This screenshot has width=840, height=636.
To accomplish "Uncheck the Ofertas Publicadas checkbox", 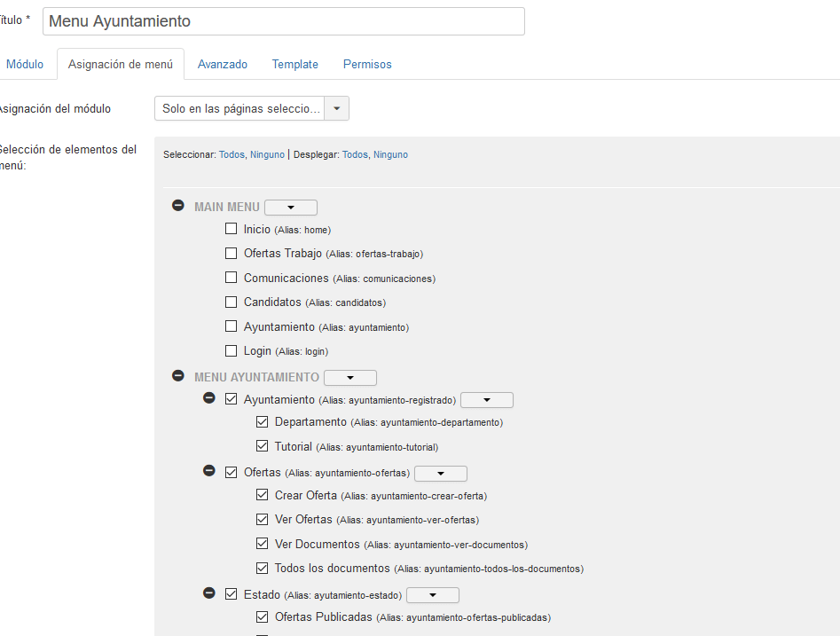I will click(x=262, y=616).
